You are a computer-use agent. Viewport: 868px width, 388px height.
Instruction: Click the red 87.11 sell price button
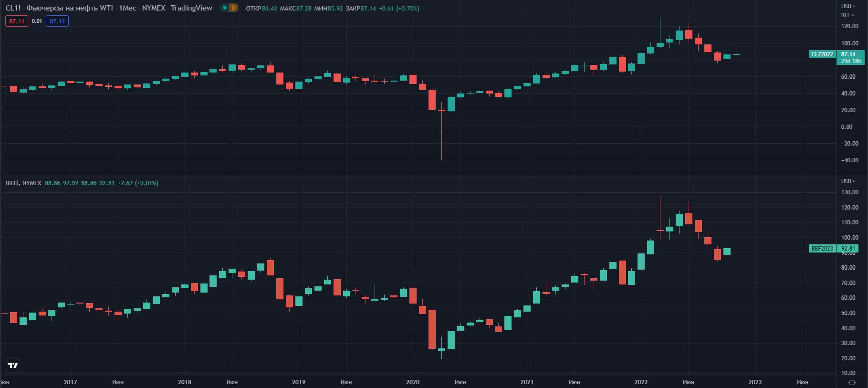(x=17, y=21)
